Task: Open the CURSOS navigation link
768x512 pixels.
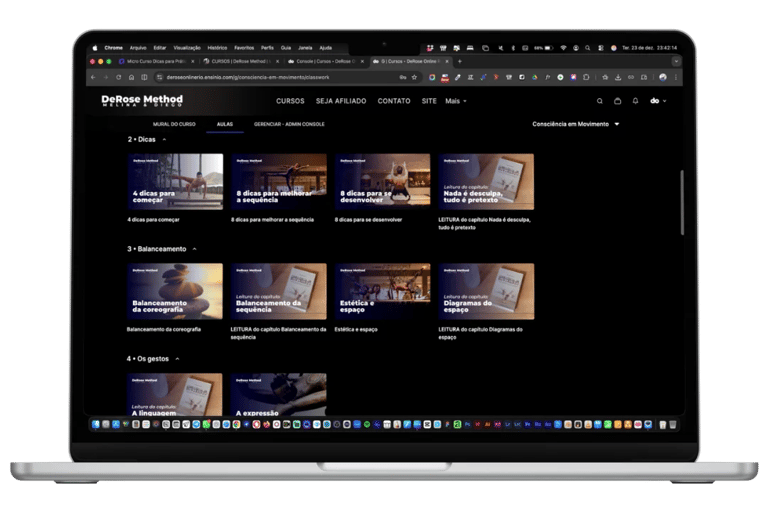Action: (290, 101)
